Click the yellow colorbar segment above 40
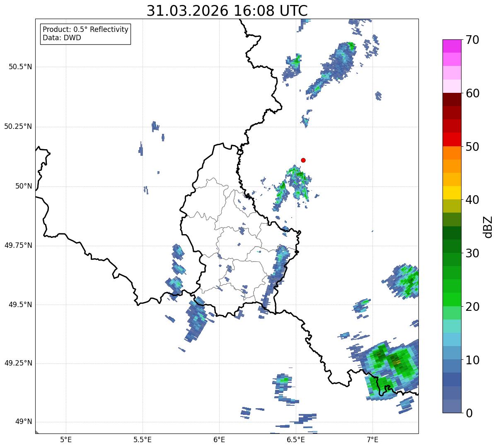The width and height of the screenshot is (498, 448). (x=452, y=193)
